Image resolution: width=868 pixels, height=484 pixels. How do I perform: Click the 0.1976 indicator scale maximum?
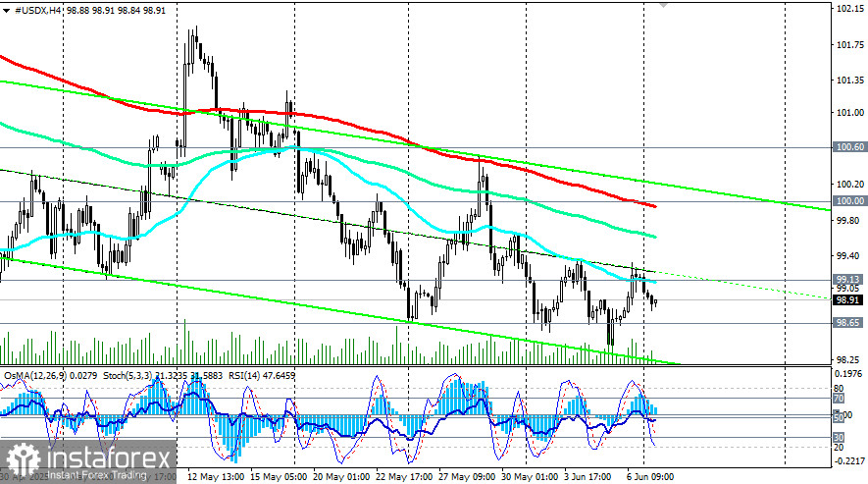coord(850,374)
